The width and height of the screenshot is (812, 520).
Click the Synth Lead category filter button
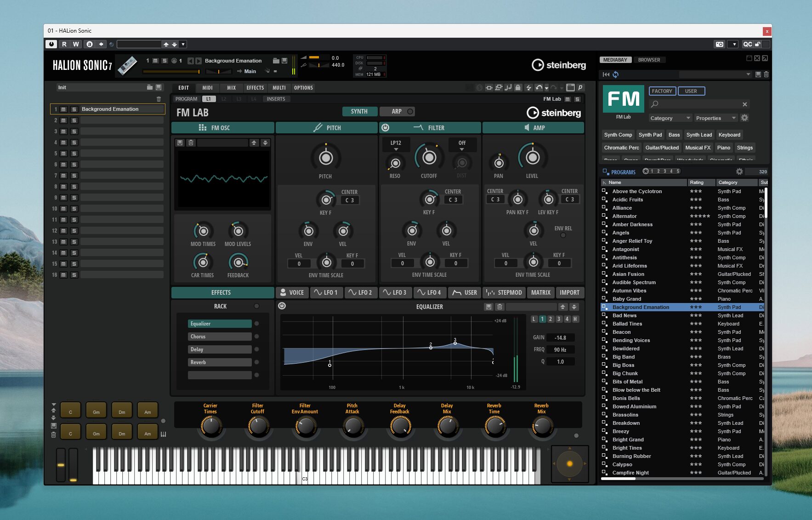point(698,135)
